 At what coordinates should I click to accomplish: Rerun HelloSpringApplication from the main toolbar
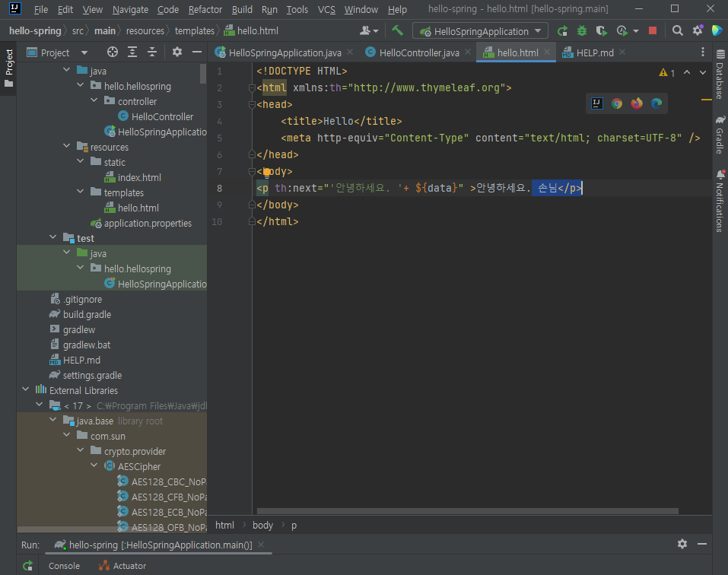(x=562, y=31)
